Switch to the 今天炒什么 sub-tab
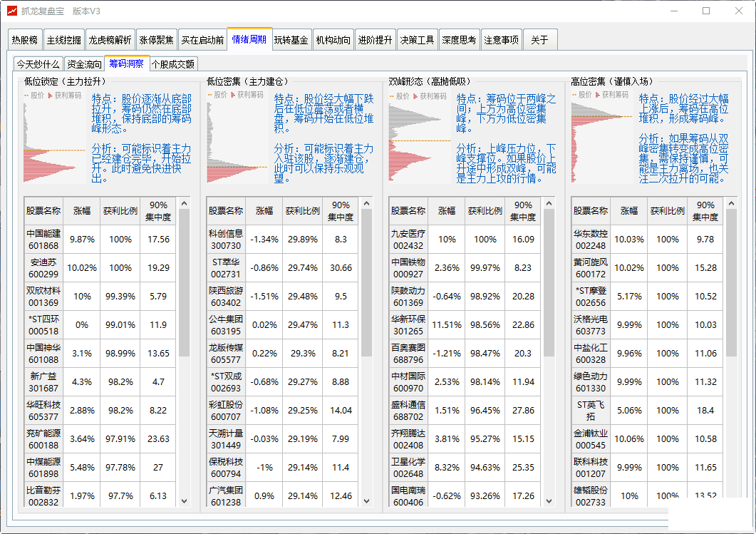The image size is (756, 534). (38, 64)
